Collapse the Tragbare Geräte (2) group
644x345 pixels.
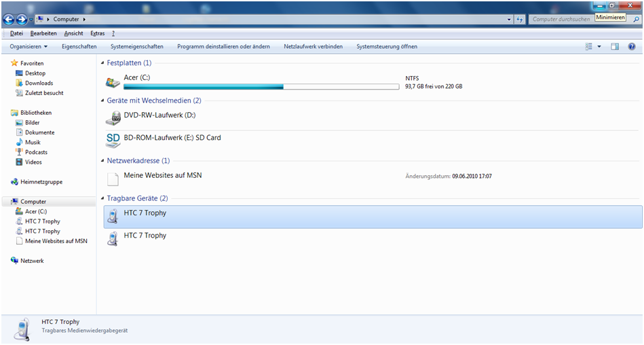point(102,198)
